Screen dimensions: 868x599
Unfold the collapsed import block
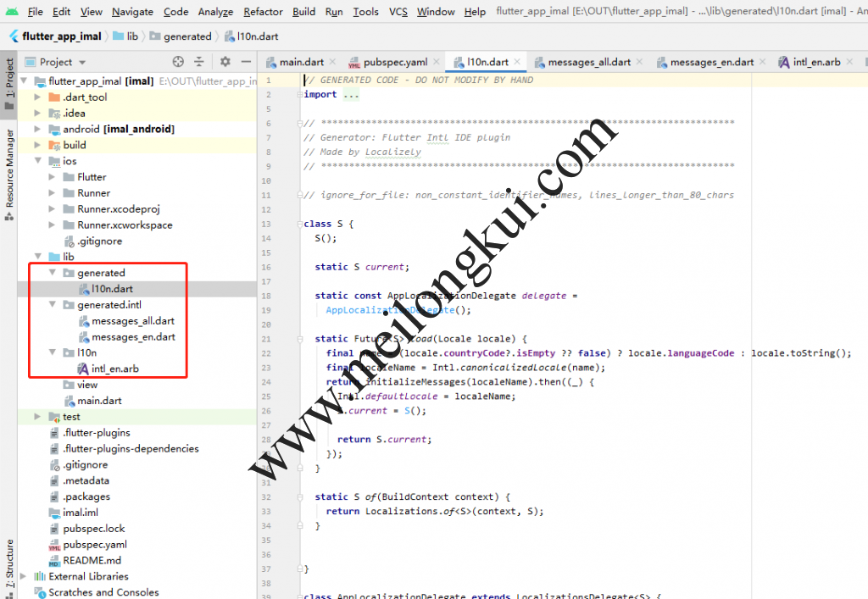coord(350,94)
